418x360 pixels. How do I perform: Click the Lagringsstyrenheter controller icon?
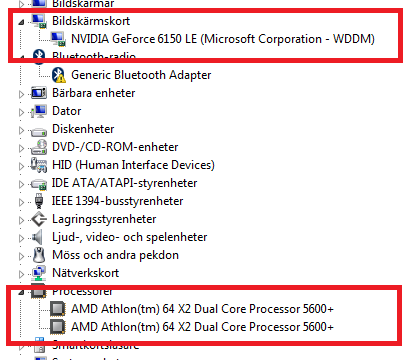[x=39, y=219]
